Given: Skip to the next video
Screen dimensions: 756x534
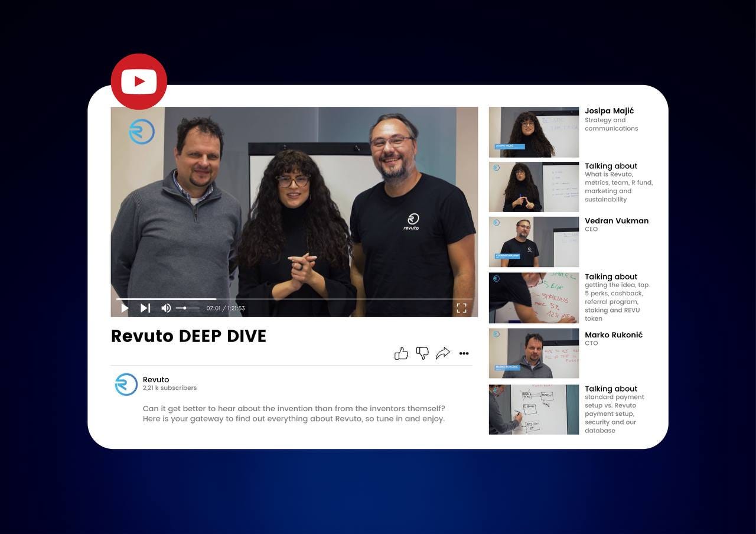Looking at the screenshot, I should (x=145, y=308).
